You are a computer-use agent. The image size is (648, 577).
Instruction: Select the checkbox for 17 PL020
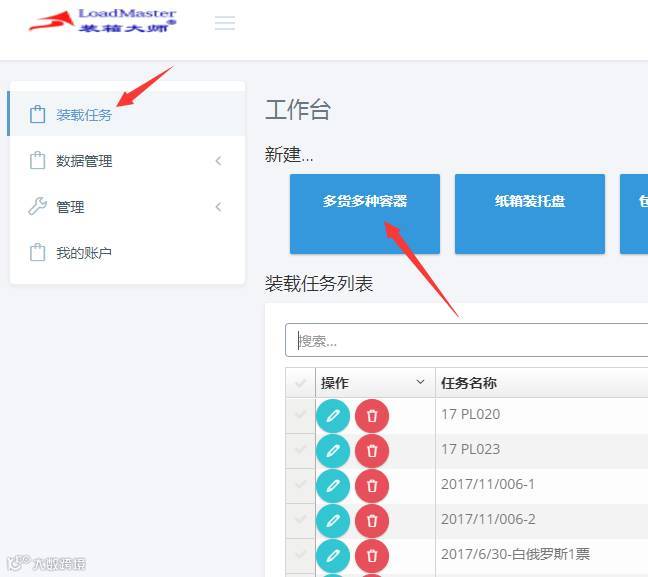pos(300,414)
